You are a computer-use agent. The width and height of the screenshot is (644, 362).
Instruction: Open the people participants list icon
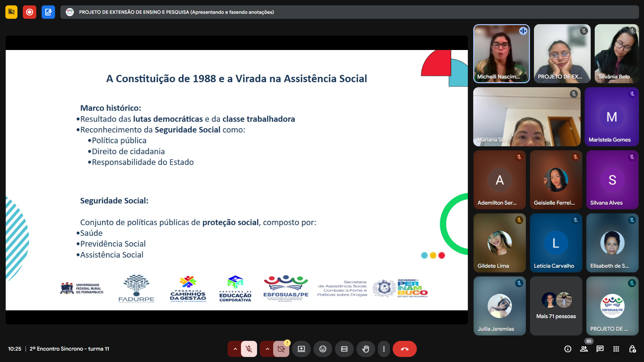pos(584,349)
